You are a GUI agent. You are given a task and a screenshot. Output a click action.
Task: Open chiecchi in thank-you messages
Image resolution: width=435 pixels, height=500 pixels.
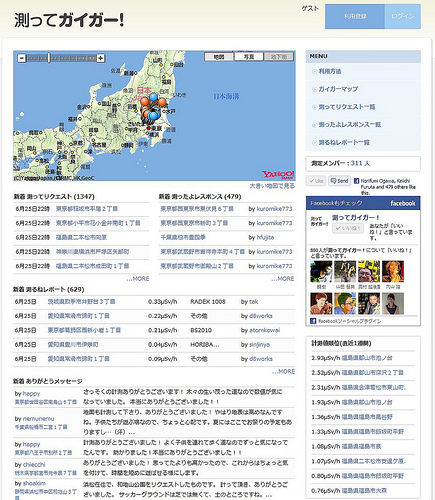coord(34,465)
